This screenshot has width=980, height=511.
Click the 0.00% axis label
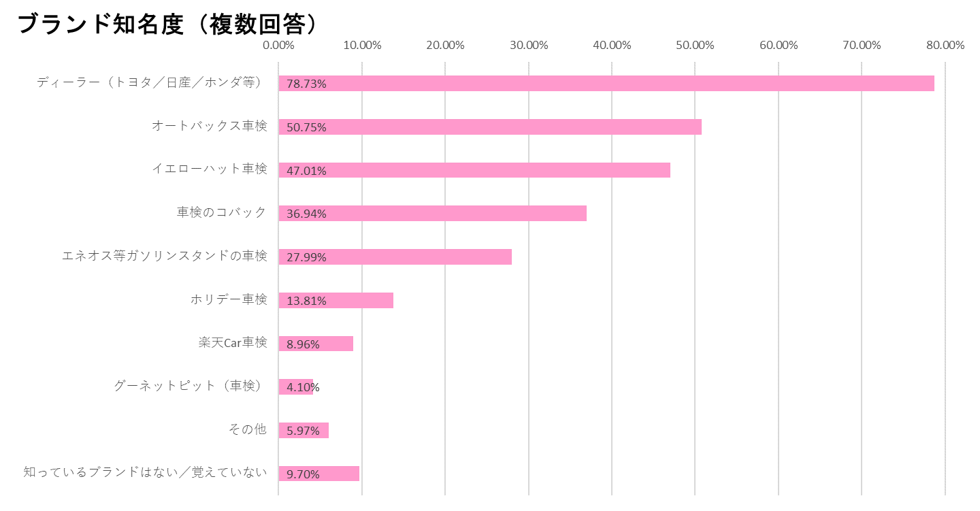(x=278, y=46)
